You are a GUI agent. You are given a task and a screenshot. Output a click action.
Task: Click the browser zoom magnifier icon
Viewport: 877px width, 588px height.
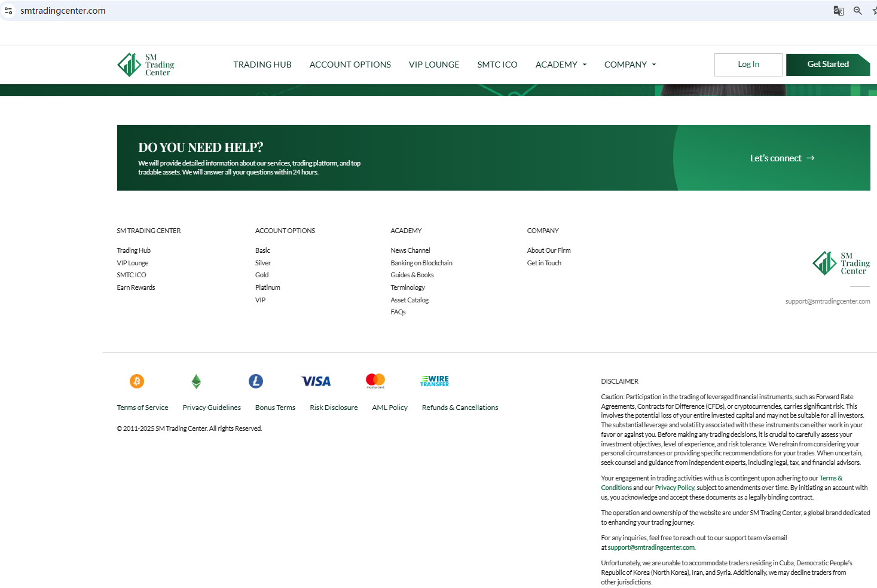coord(858,11)
